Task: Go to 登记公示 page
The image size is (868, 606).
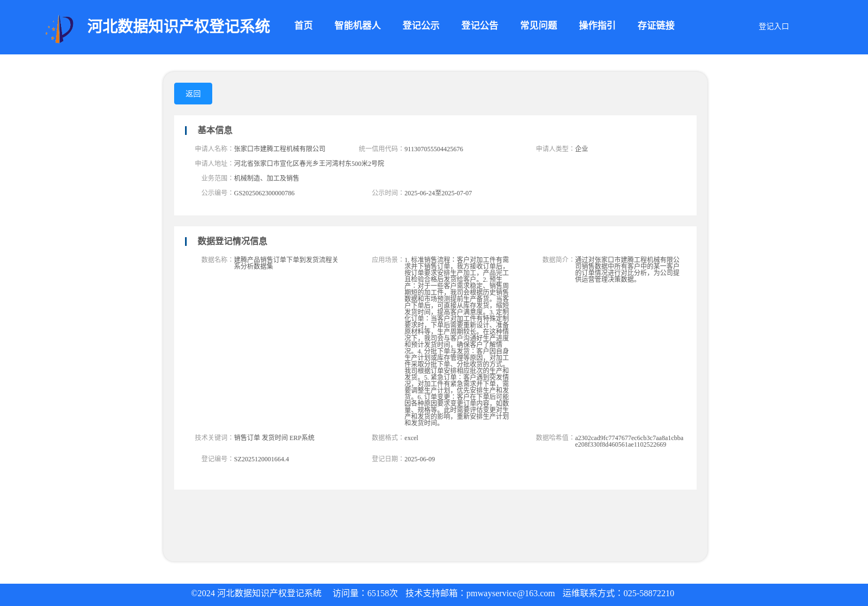Action: [x=421, y=26]
